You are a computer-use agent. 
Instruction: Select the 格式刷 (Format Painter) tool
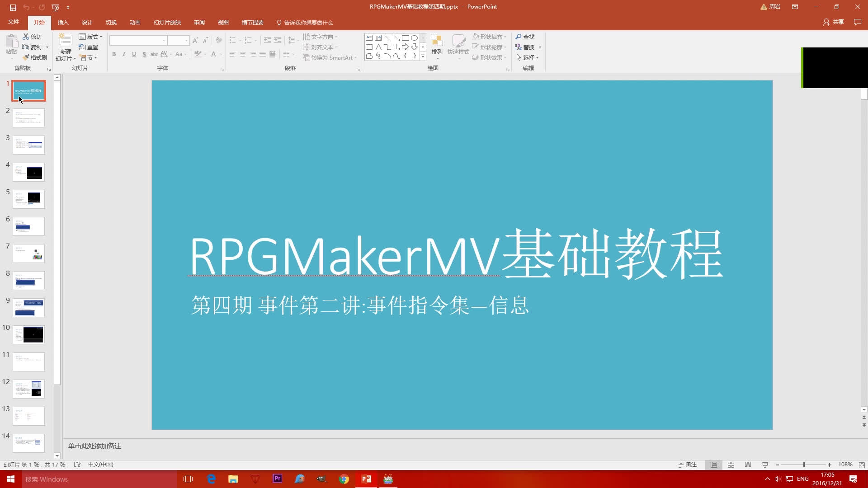[35, 57]
